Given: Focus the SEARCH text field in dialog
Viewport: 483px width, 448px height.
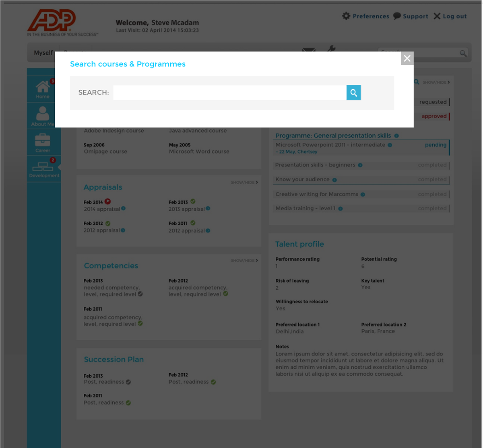Looking at the screenshot, I should 230,92.
